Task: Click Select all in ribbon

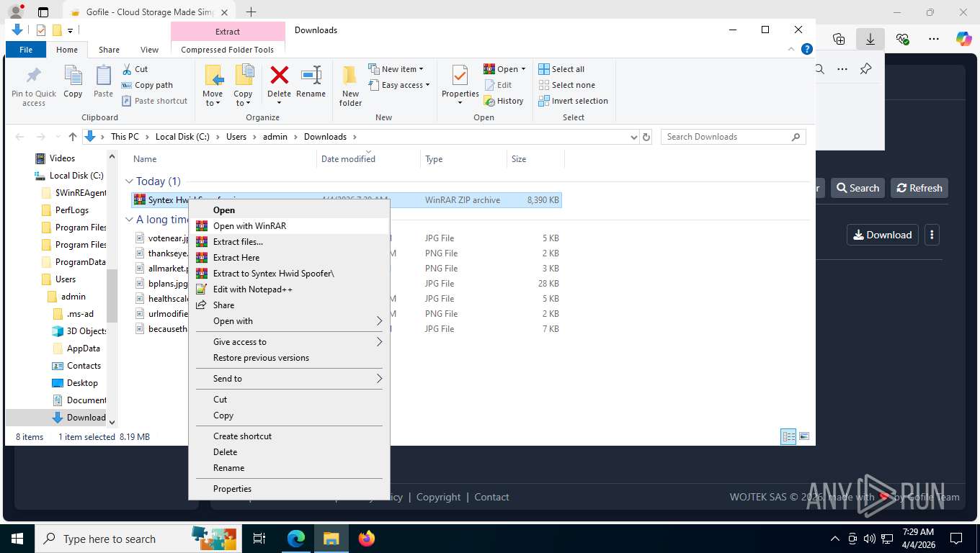Action: 561,69
